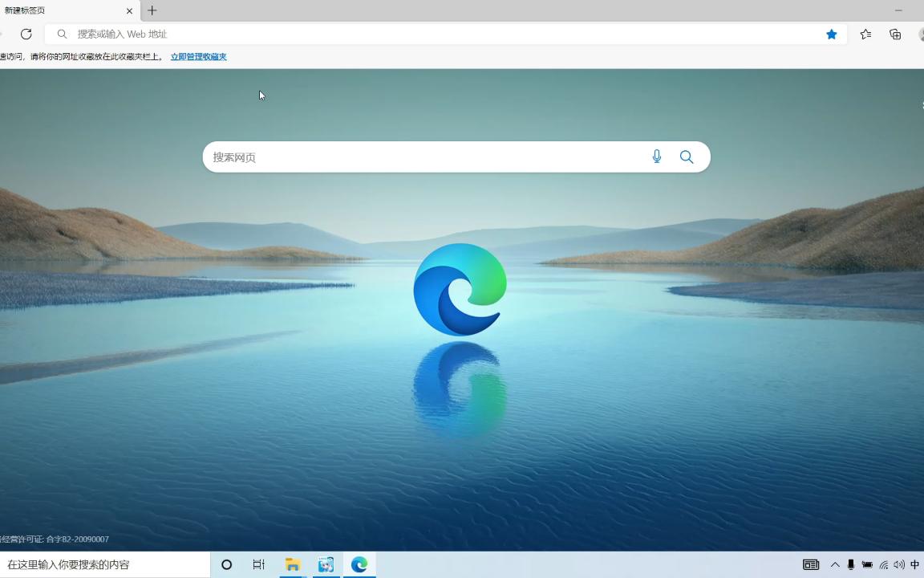Open the Task View icon on taskbar
Image resolution: width=924 pixels, height=578 pixels.
[x=258, y=564]
